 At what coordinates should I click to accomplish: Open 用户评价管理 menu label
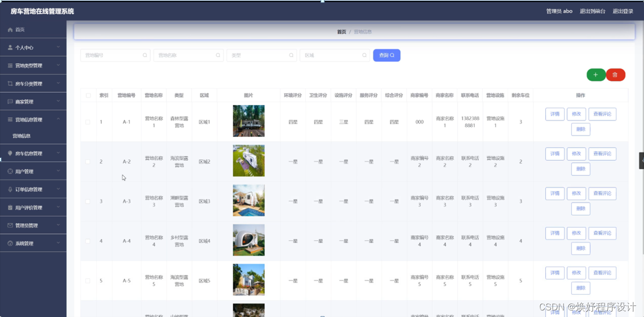tap(29, 208)
